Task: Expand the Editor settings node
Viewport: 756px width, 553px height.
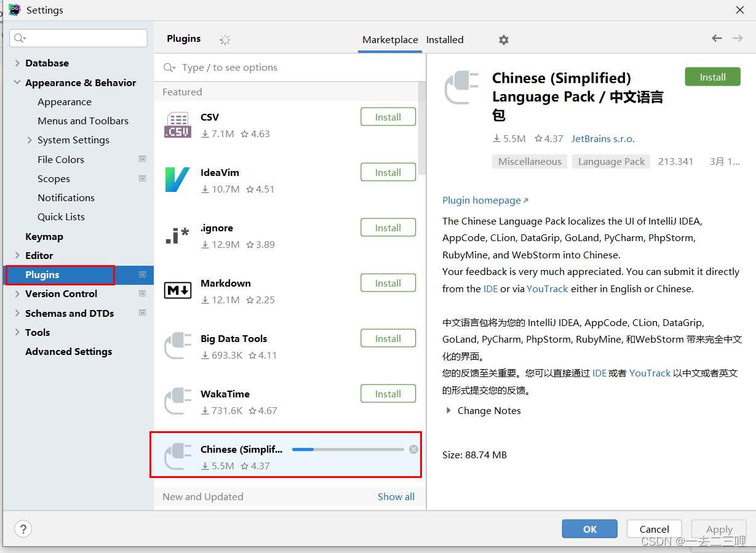Action: pos(17,255)
